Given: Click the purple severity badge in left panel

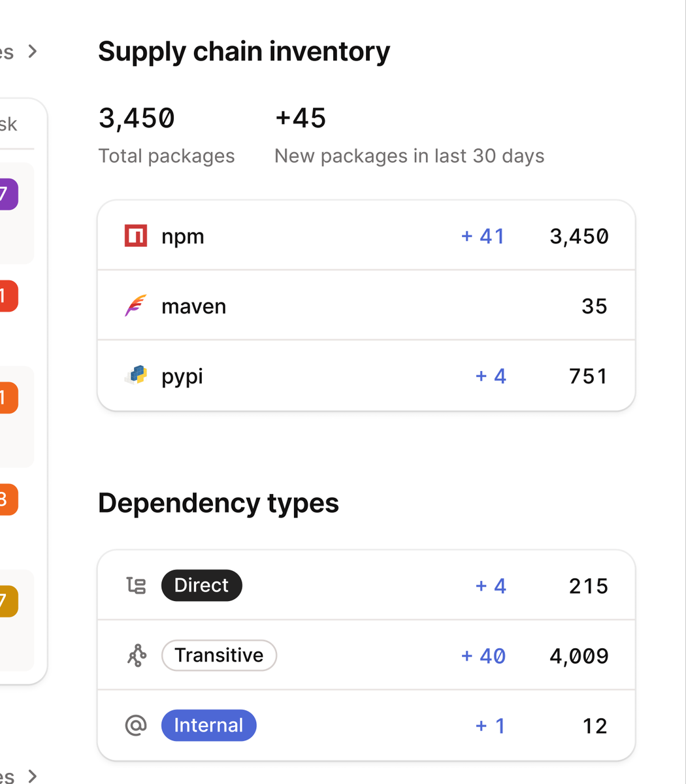Looking at the screenshot, I should tap(8, 194).
